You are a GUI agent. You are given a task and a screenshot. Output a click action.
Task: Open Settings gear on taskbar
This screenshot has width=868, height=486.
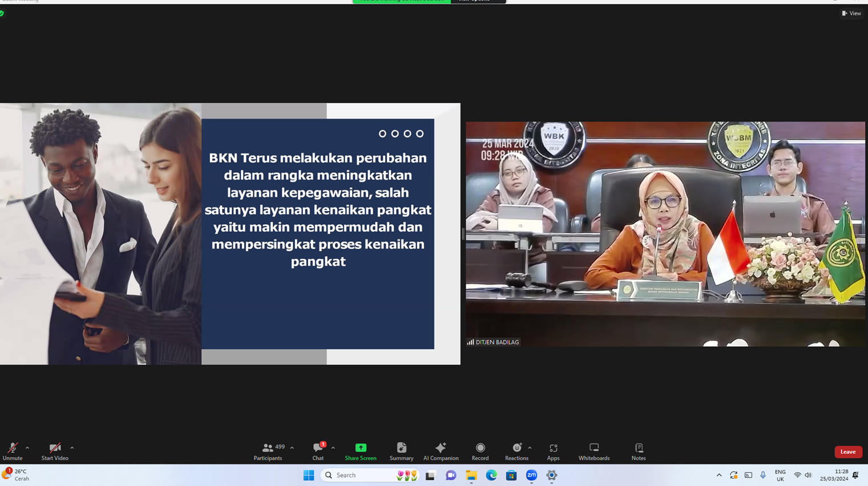pos(552,475)
